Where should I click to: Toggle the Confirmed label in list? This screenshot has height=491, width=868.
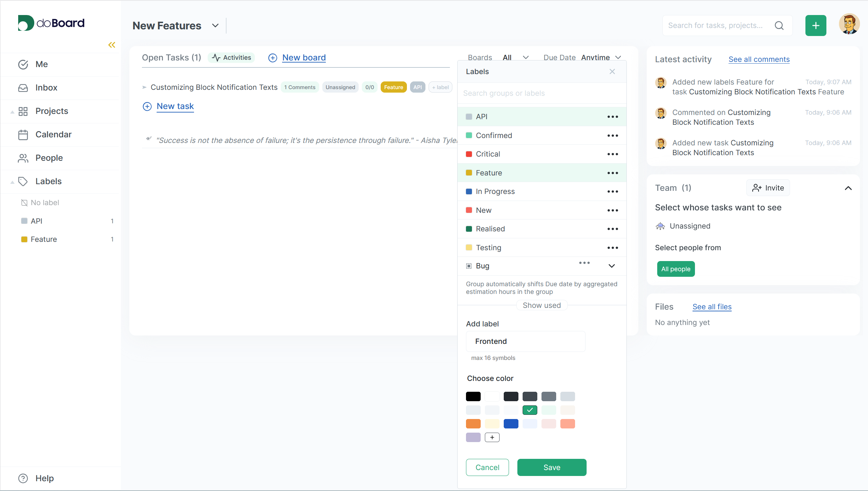tap(494, 136)
